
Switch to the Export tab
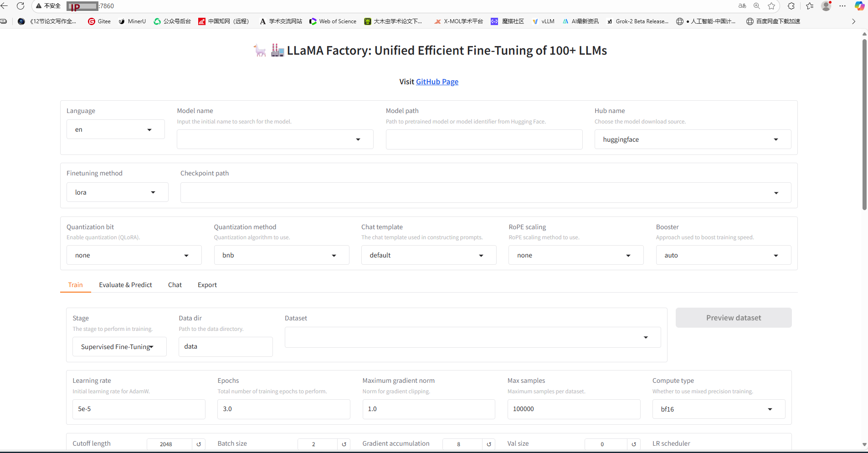pos(207,285)
